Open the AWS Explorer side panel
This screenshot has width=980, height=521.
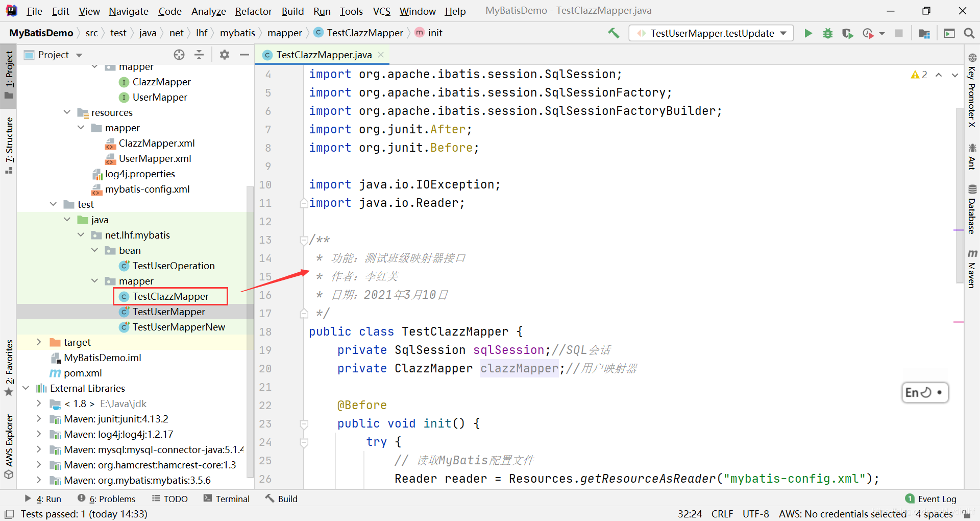(x=9, y=446)
